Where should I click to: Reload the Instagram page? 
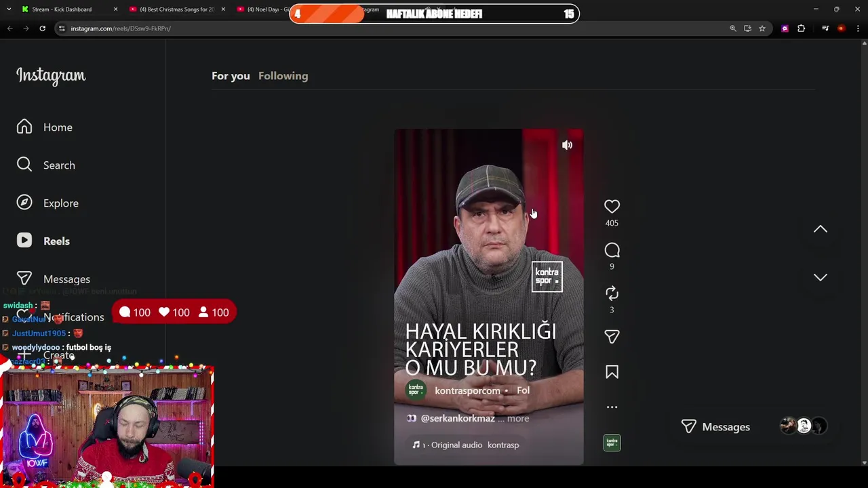click(x=42, y=28)
